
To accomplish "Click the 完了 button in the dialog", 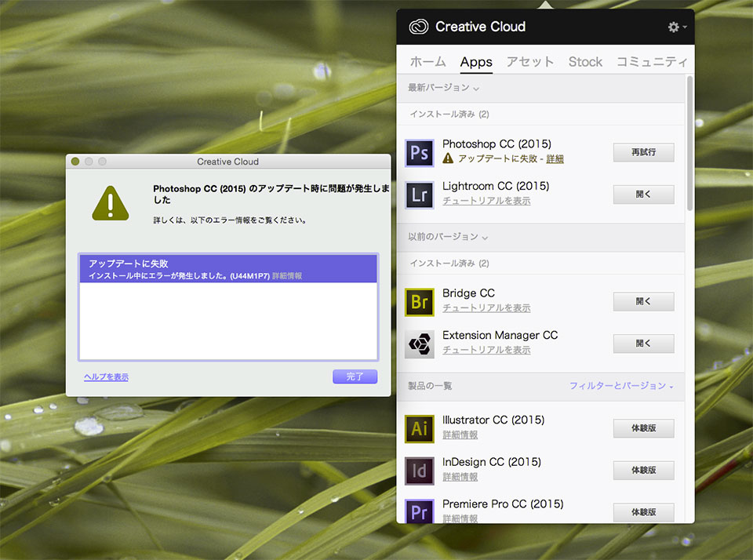I will point(355,376).
